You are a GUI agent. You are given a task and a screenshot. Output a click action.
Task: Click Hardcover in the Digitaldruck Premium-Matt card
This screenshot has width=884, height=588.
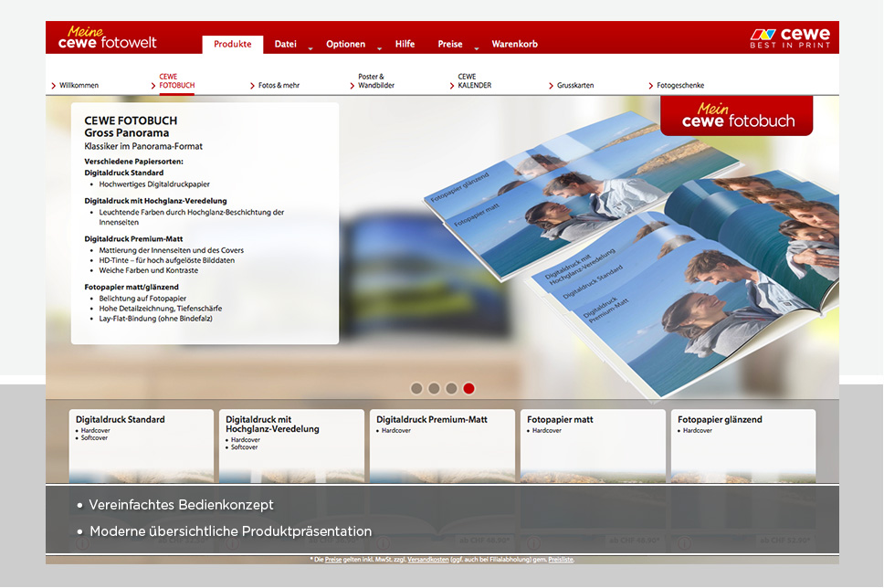click(x=396, y=431)
